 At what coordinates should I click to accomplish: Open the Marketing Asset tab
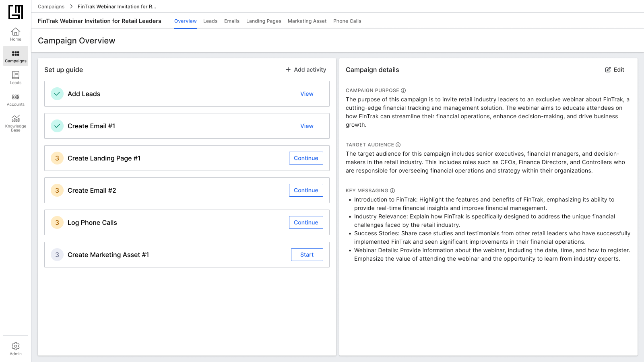click(x=307, y=21)
